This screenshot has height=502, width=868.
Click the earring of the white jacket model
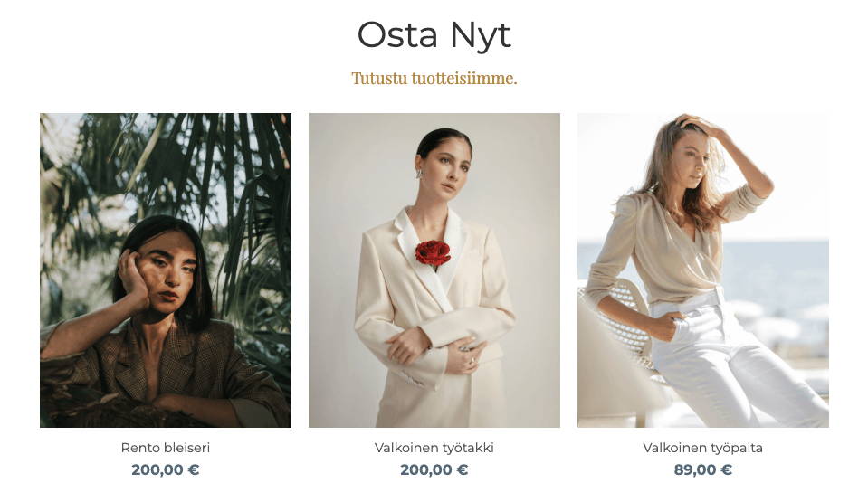coord(419,174)
